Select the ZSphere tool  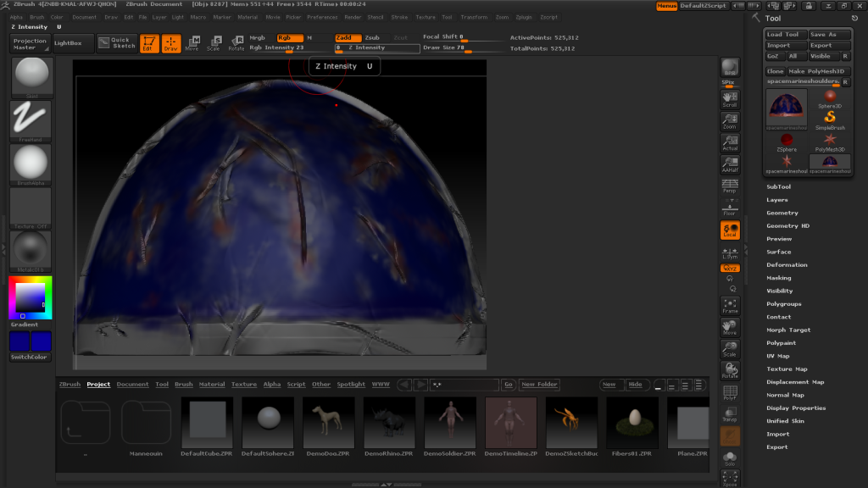tap(786, 142)
